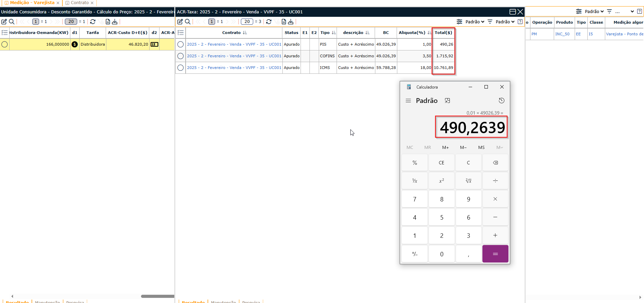Click the edit pencil icon in Unidade Consumidora toolbar
The width and height of the screenshot is (644, 303).
[x=4, y=22]
